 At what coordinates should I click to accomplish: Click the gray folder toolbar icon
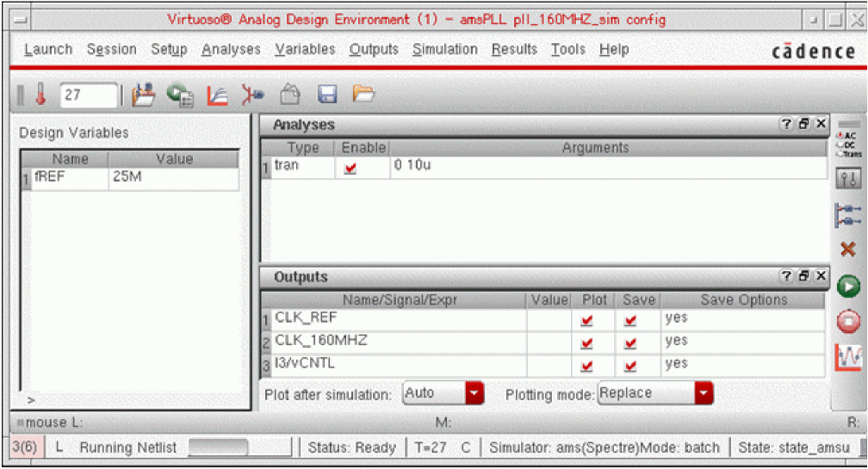coord(290,95)
